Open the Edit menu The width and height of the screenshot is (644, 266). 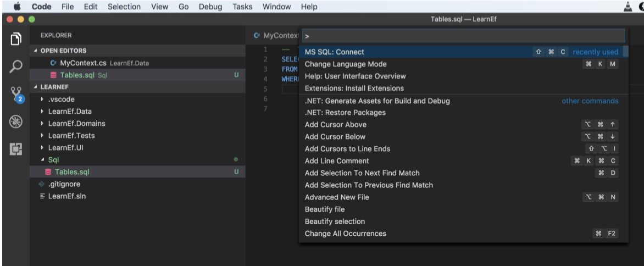tap(91, 7)
